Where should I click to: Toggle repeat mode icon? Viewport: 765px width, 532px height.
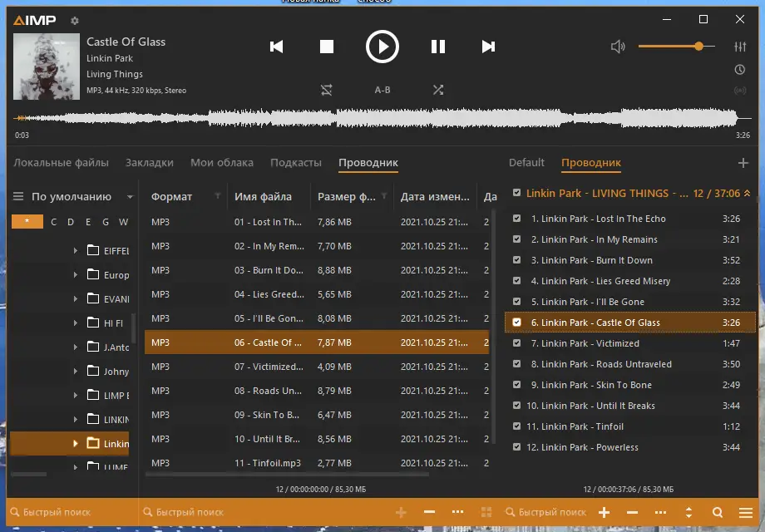pos(327,90)
